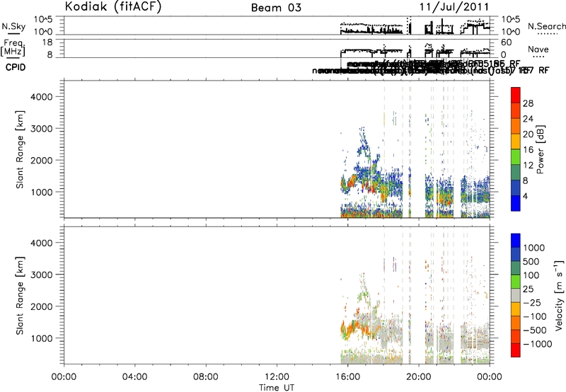Click the 'Slant Range [km]' label of power panel
The height and width of the screenshot is (392, 566).
tap(20, 149)
